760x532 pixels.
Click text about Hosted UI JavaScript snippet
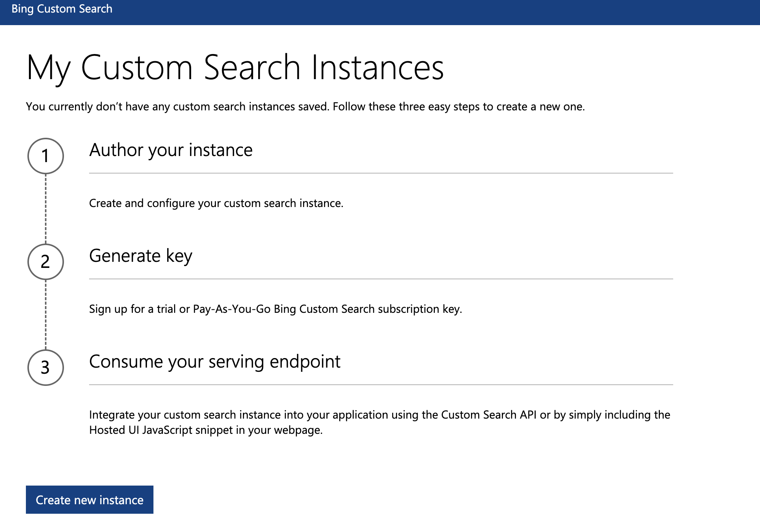coord(380,422)
